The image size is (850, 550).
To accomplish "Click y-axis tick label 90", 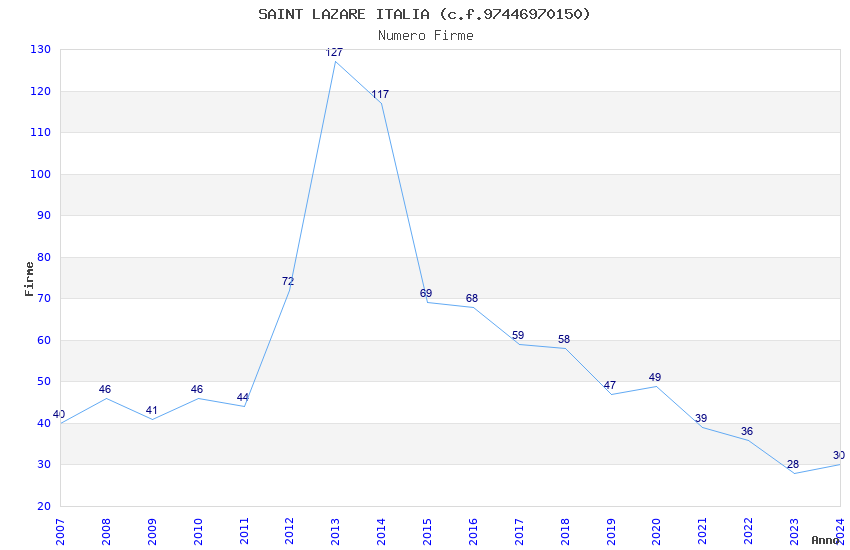I will (x=44, y=215).
